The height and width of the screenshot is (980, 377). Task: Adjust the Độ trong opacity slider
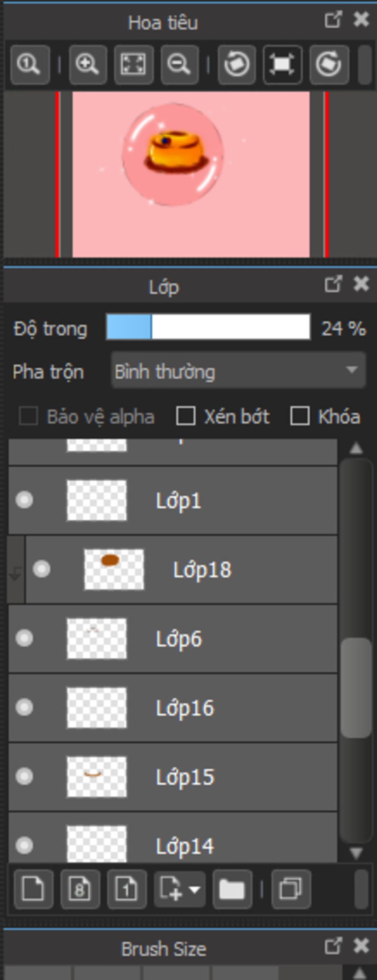point(208,327)
